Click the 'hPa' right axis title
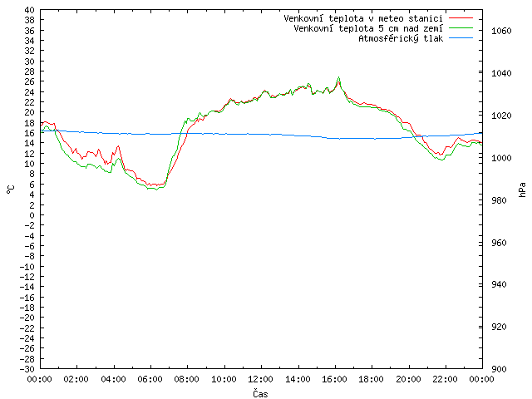The image size is (532, 399). pos(522,190)
